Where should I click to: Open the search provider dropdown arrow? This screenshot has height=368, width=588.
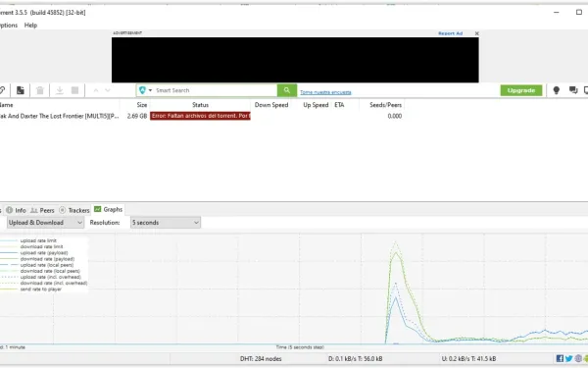150,90
